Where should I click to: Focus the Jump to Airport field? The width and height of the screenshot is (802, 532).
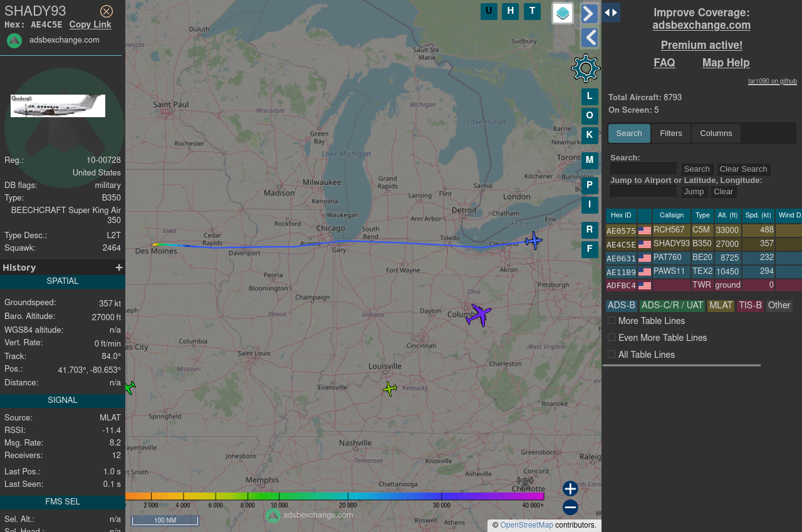[x=643, y=191]
